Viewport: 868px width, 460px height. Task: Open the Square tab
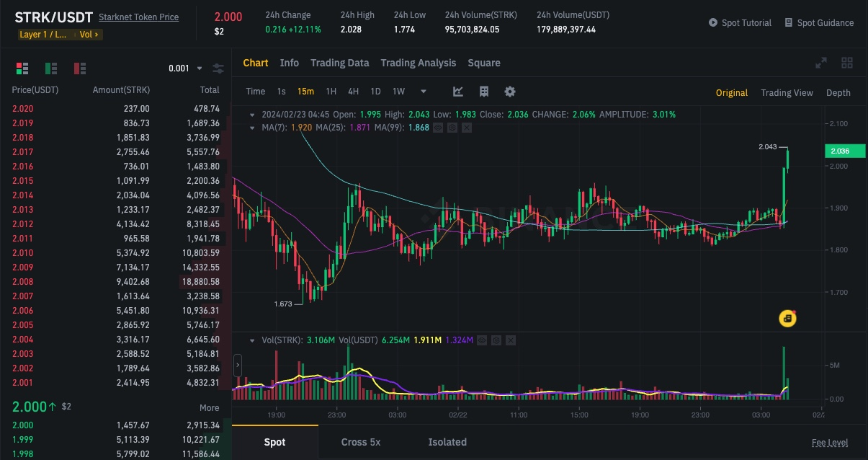pyautogui.click(x=484, y=63)
